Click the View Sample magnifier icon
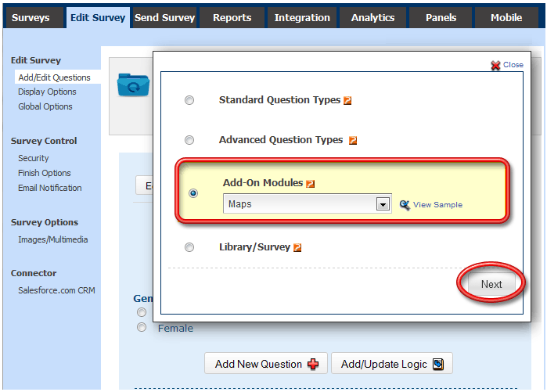 405,205
